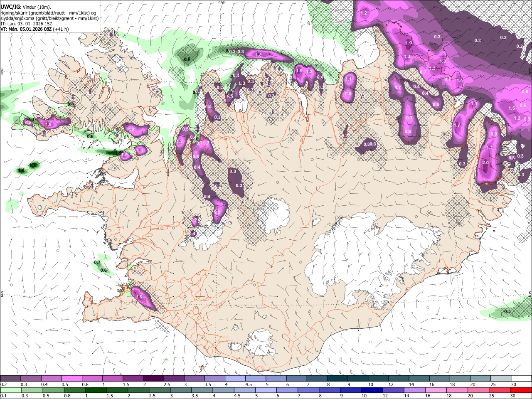Click the "(+41 h)" forecast offset
This screenshot has height=399, width=532.
click(61, 29)
